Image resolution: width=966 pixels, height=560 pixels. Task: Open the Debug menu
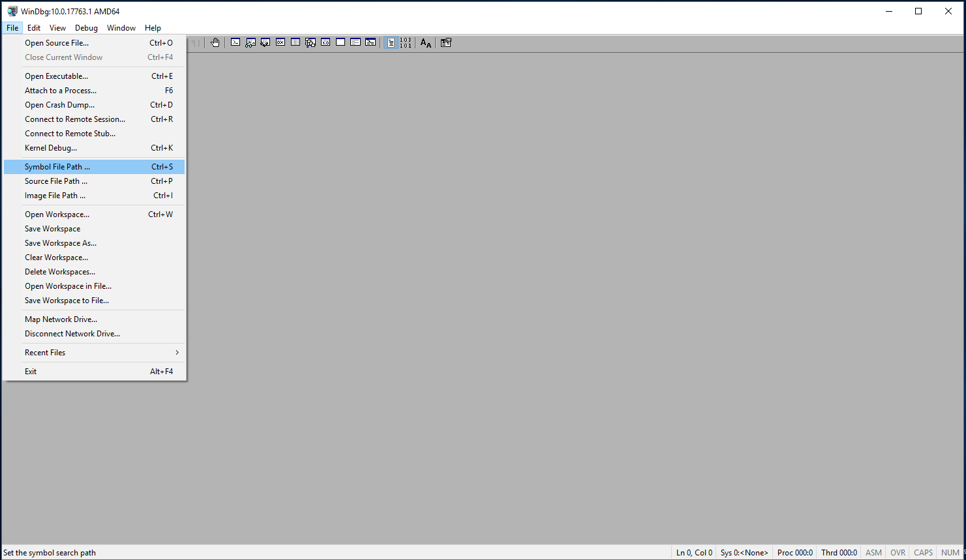(86, 28)
